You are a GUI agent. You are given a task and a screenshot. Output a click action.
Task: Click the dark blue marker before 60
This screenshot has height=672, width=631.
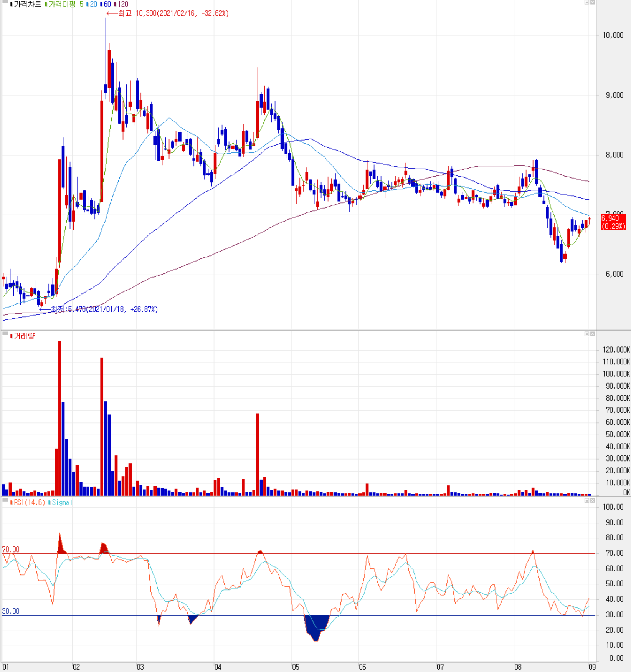point(101,4)
